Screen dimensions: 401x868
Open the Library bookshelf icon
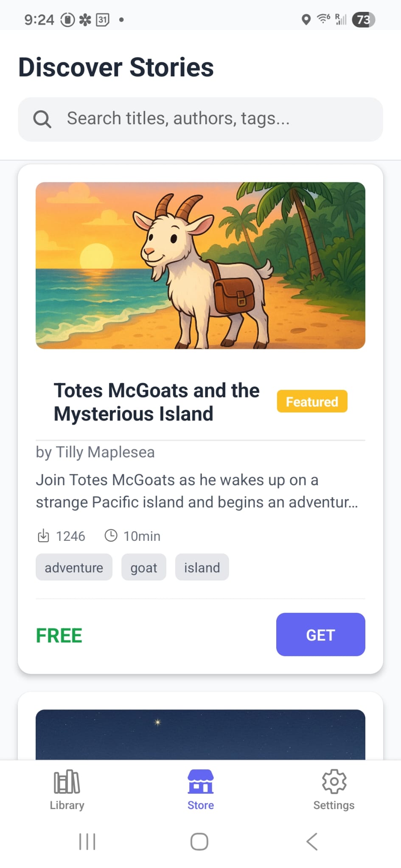67,781
